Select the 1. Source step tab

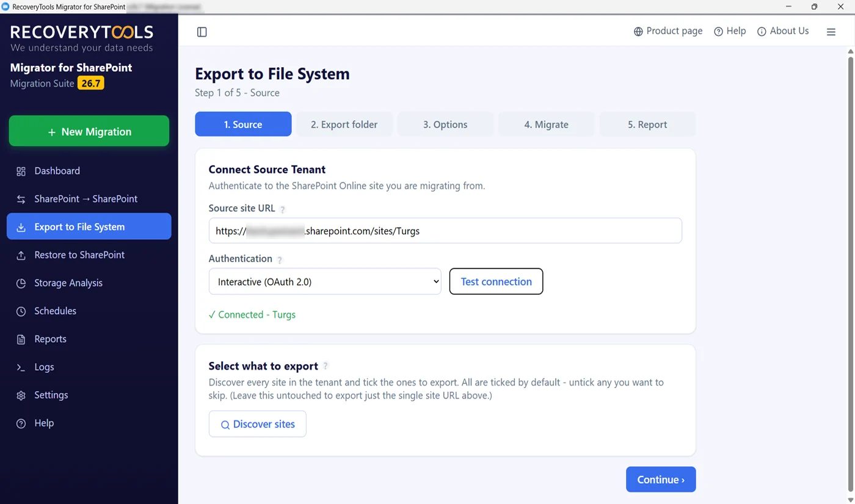tap(243, 124)
